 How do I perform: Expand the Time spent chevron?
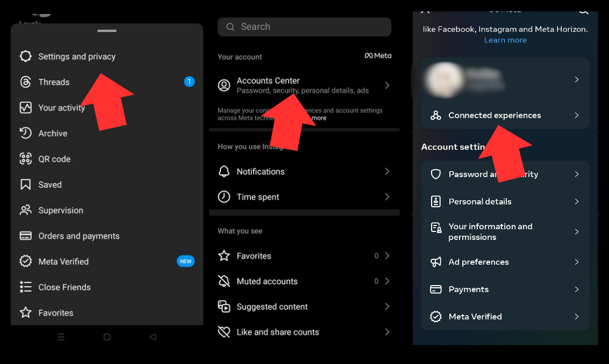(387, 196)
